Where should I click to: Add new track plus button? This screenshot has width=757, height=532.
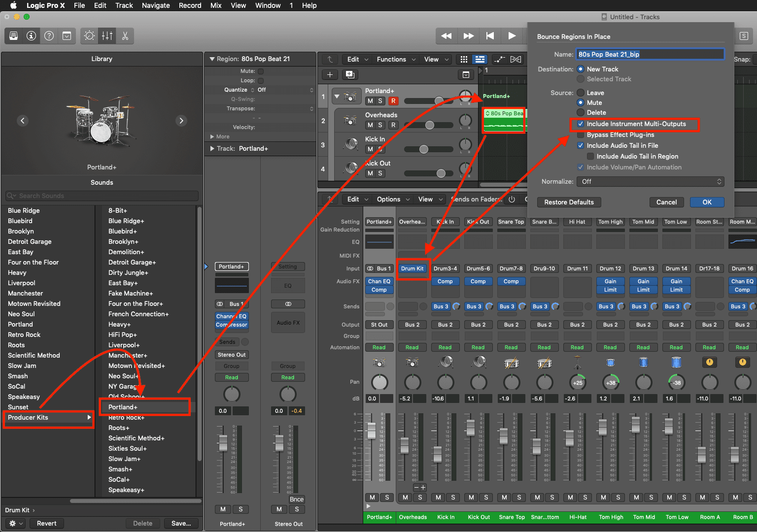pyautogui.click(x=330, y=75)
